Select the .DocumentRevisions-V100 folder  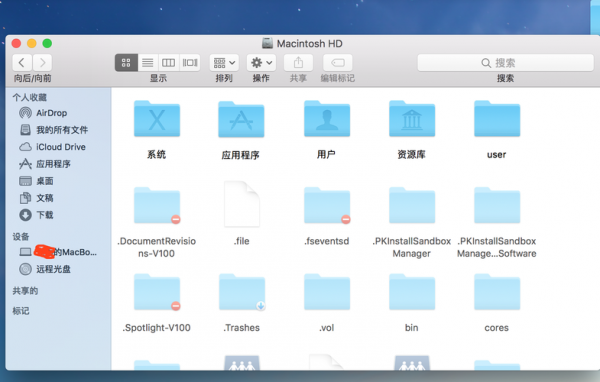157,206
